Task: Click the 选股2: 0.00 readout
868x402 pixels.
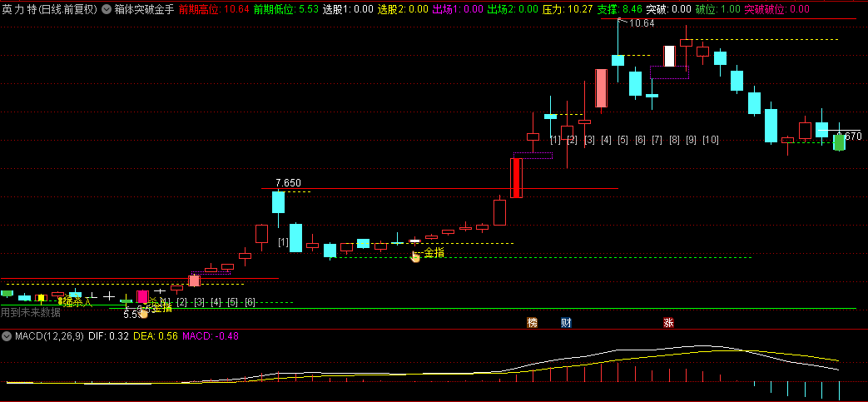Action: [x=403, y=9]
